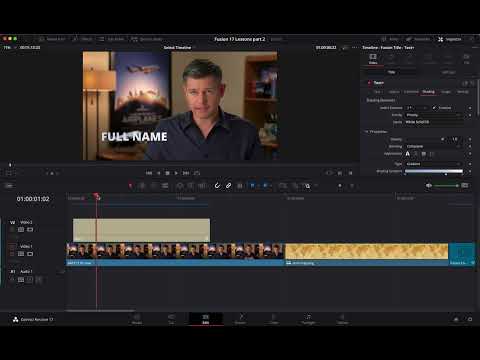Jump to last frame transport button
The image size is (480, 360).
[186, 173]
